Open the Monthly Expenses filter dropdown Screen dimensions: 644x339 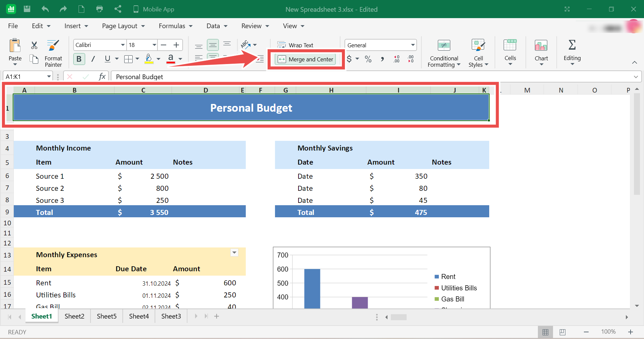(x=234, y=252)
